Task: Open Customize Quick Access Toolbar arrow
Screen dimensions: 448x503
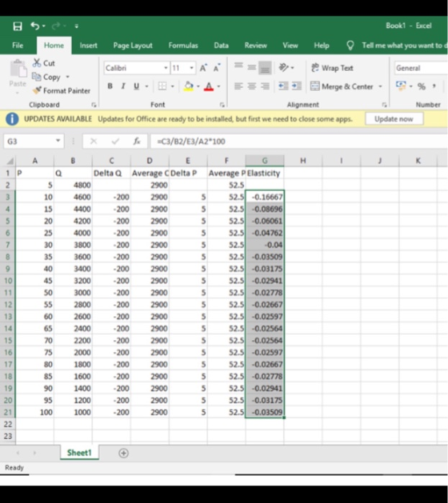Action: 76,26
